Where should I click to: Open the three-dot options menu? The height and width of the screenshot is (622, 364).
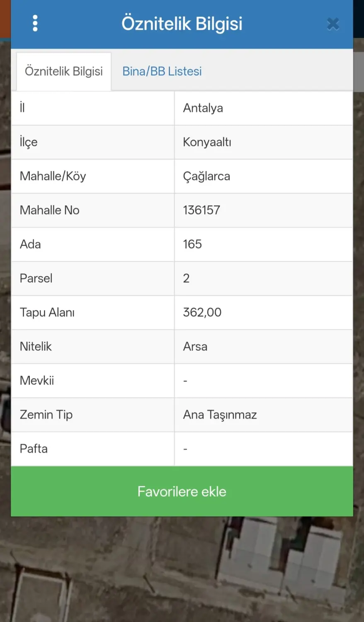pos(35,24)
